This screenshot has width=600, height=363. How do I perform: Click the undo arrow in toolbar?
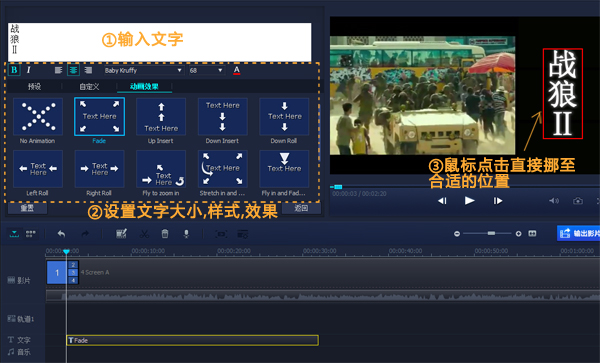click(x=61, y=234)
